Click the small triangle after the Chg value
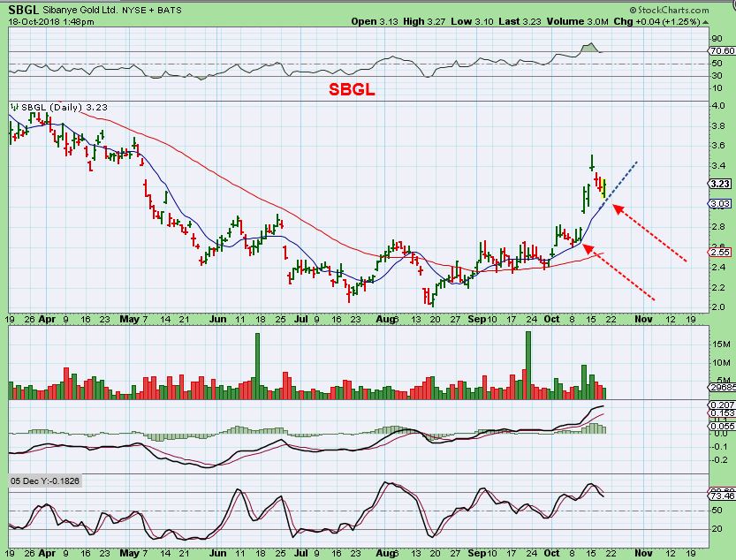The height and width of the screenshot is (560, 736). pyautogui.click(x=705, y=22)
